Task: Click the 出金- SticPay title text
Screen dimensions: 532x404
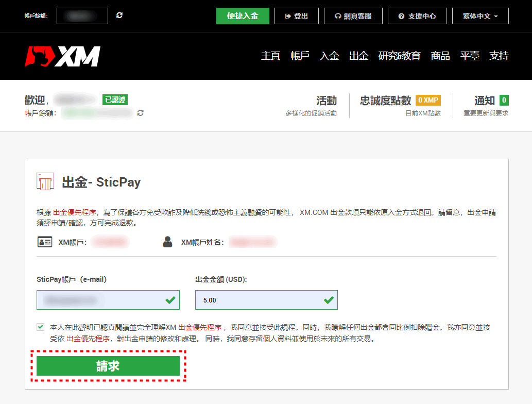Action: [101, 182]
